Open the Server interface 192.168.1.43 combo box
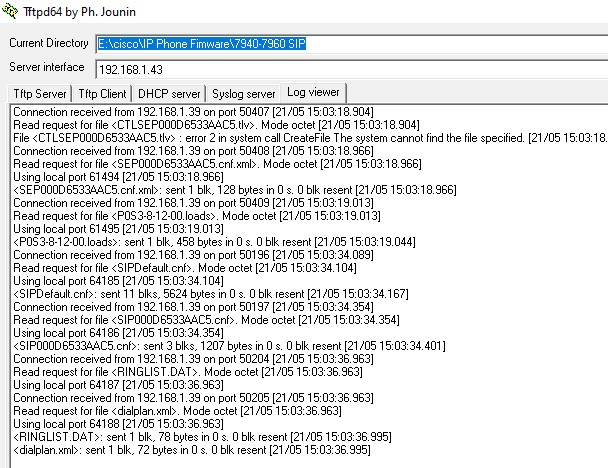Viewport: 615px width, 468px height. [x=350, y=69]
